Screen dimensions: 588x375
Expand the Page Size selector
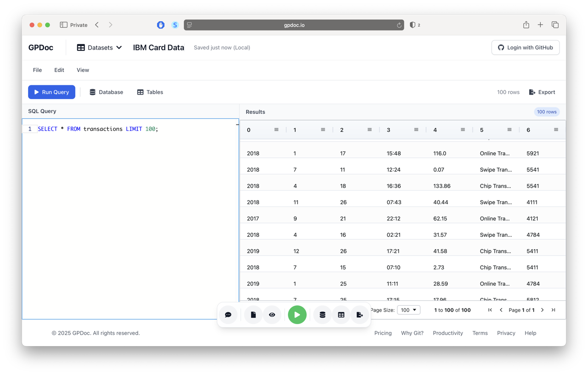pyautogui.click(x=408, y=310)
